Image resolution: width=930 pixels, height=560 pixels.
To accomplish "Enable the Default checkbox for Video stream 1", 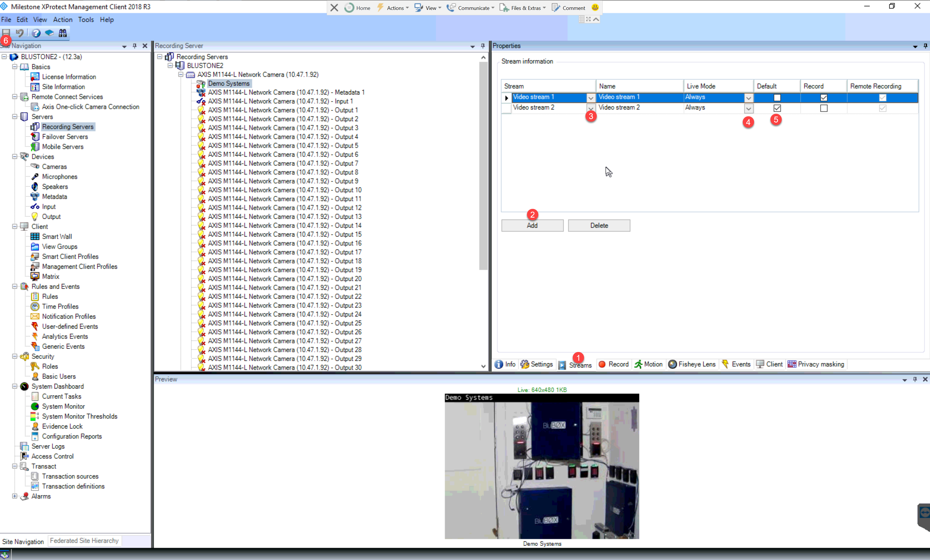I will coord(777,98).
